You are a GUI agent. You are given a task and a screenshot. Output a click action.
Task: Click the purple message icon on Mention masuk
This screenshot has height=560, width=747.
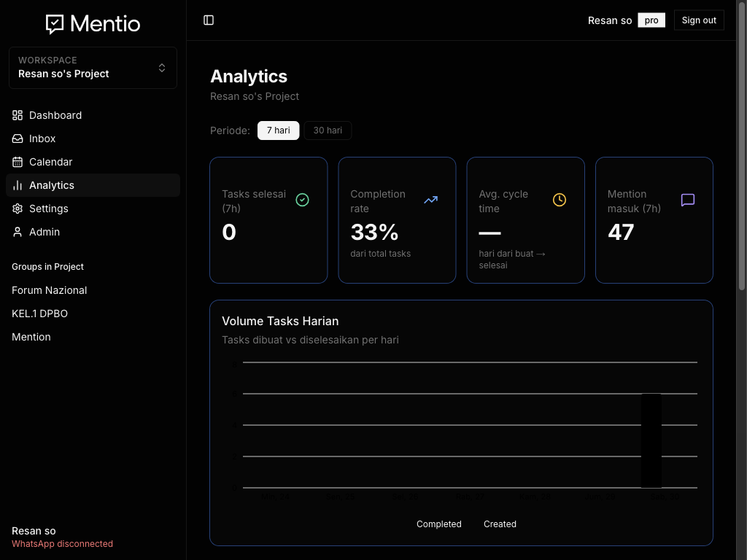pyautogui.click(x=688, y=200)
